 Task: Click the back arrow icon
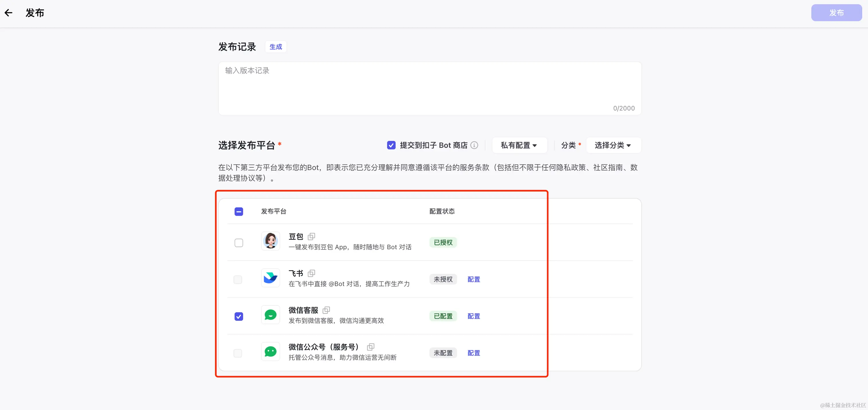[8, 13]
